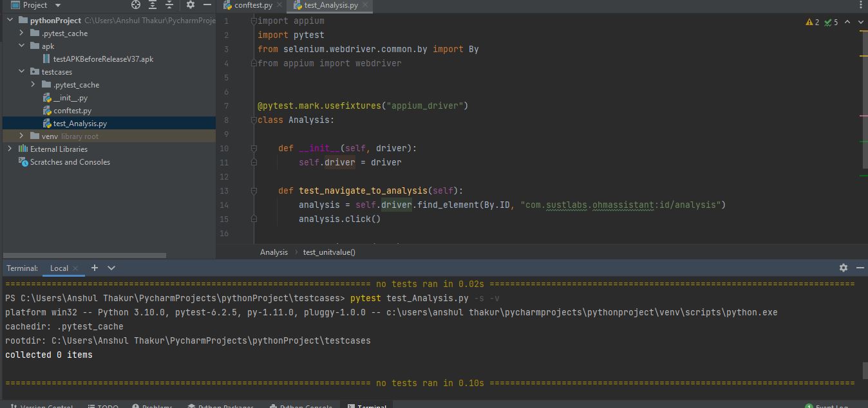Open the TODO tool window
The image size is (868, 408).
[103, 405]
